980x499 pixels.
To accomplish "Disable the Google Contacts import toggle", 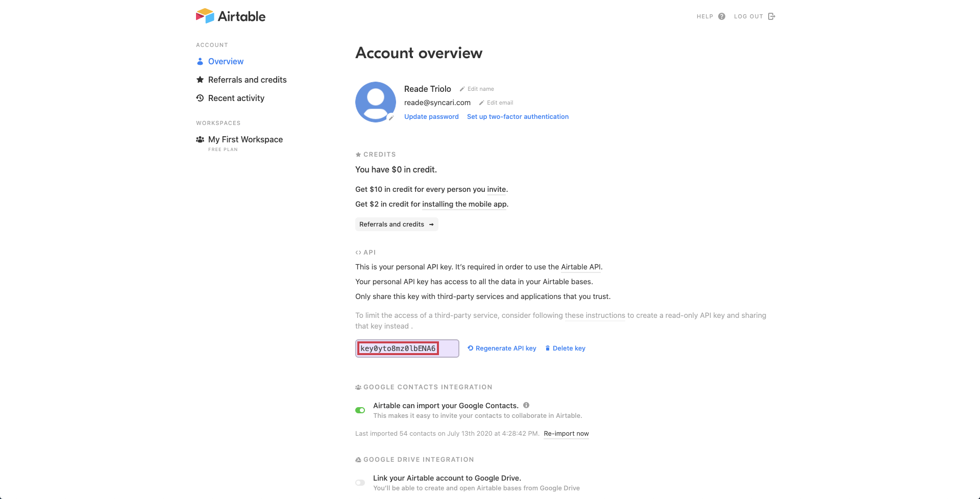I will [360, 410].
